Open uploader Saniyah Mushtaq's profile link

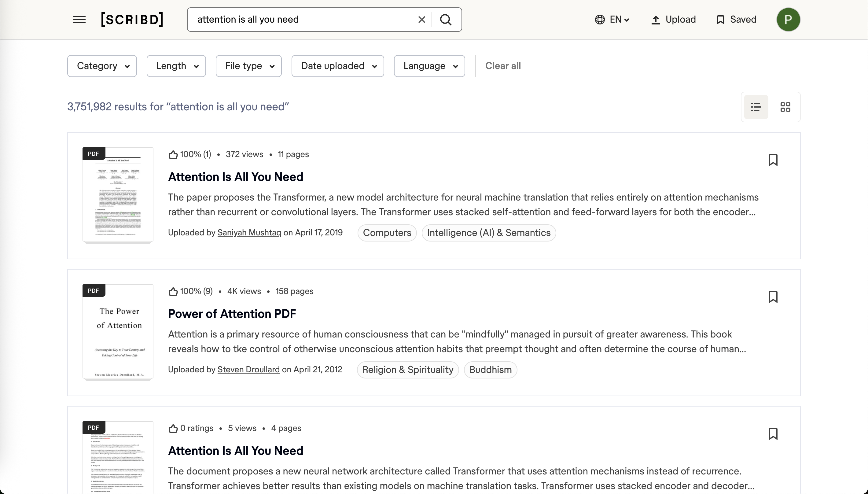tap(249, 233)
